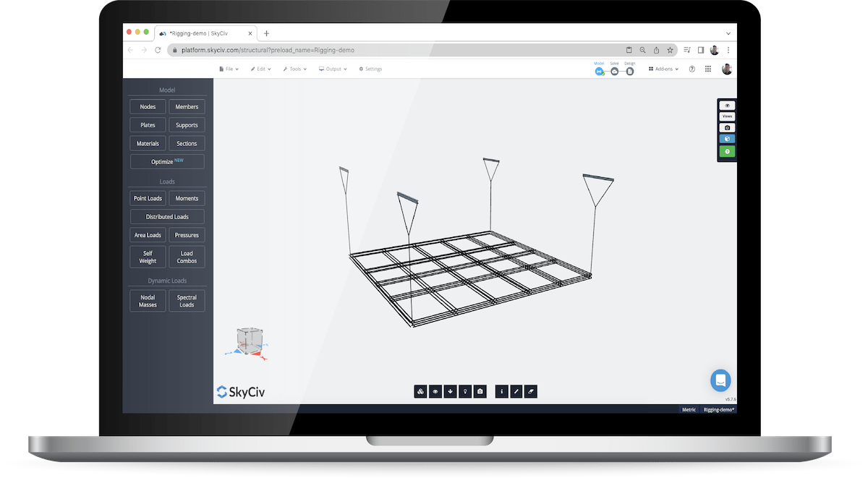Select the pencil edit icon in bottom toolbar
Screen dimensions: 868x478
click(516, 391)
